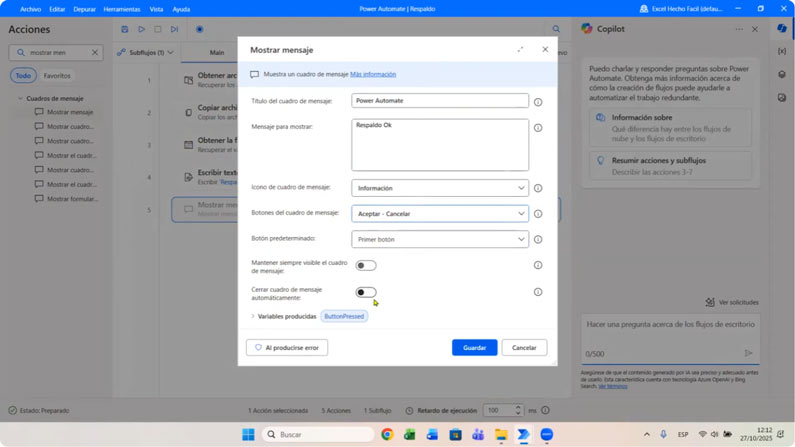Increase Retardo de ejecución stepper value
This screenshot has height=447, width=795.
[x=518, y=407]
